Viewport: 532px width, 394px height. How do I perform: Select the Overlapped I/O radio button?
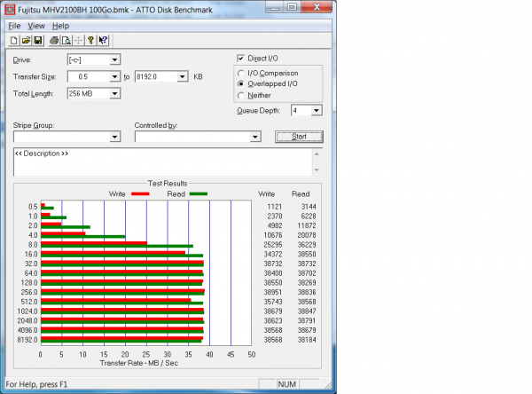coord(240,83)
